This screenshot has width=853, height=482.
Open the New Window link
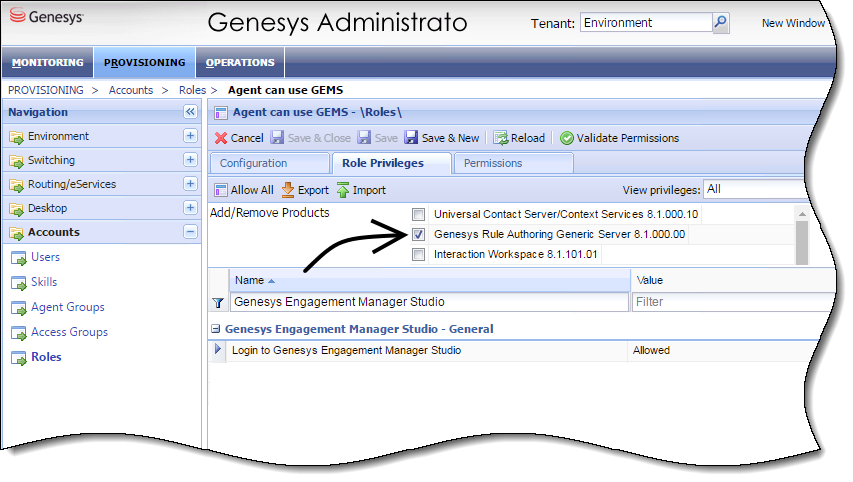pyautogui.click(x=793, y=23)
